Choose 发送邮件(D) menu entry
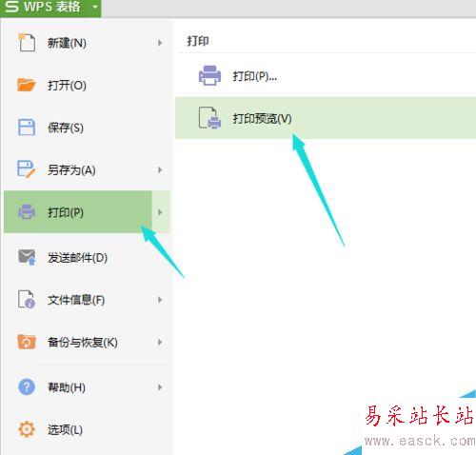 (x=88, y=257)
